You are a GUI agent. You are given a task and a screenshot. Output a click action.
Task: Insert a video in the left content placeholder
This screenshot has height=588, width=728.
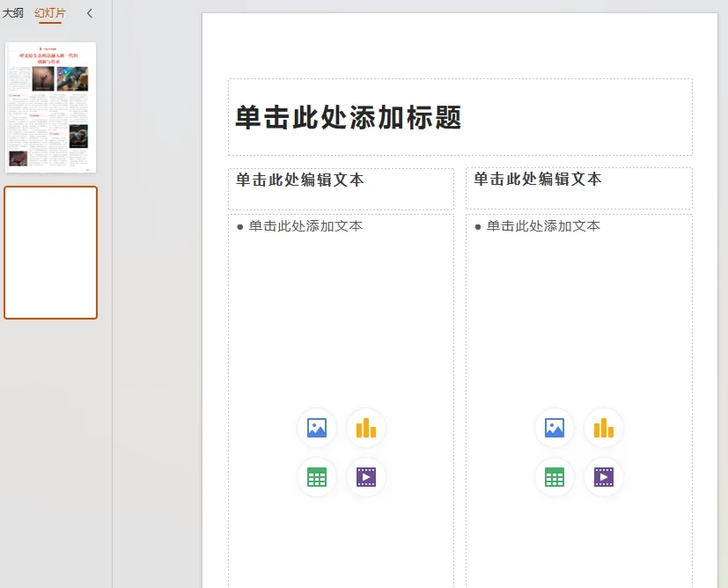pos(365,477)
